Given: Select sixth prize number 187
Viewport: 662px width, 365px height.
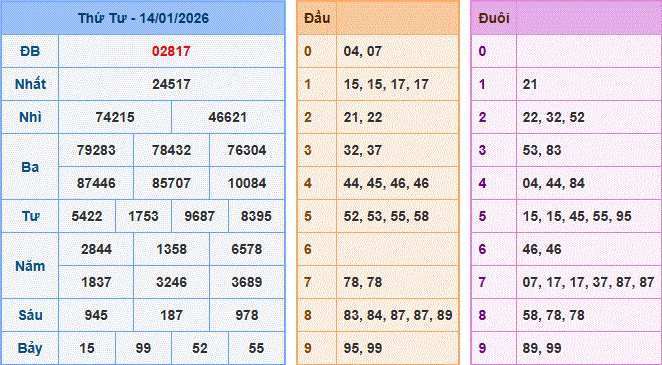Looking at the screenshot, I should click(x=171, y=315).
